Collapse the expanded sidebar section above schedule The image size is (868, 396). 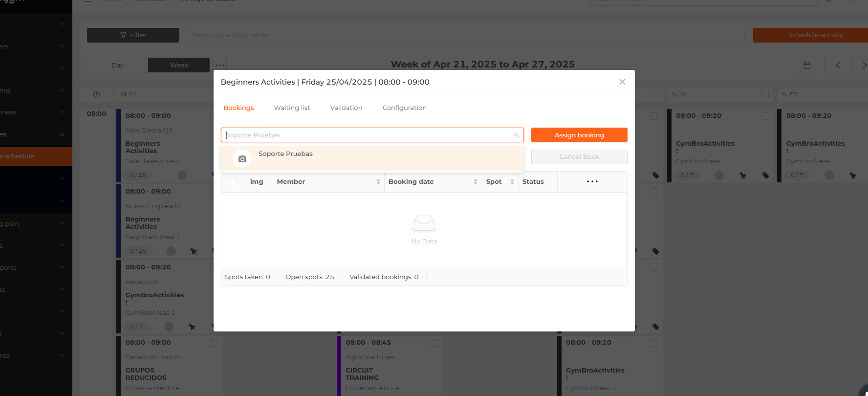62,134
